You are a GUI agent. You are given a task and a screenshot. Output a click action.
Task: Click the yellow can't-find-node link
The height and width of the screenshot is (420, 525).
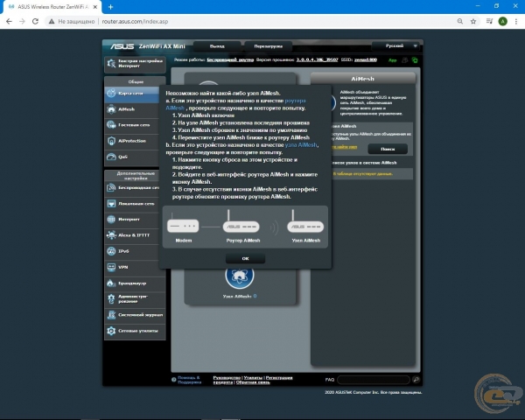point(344,147)
